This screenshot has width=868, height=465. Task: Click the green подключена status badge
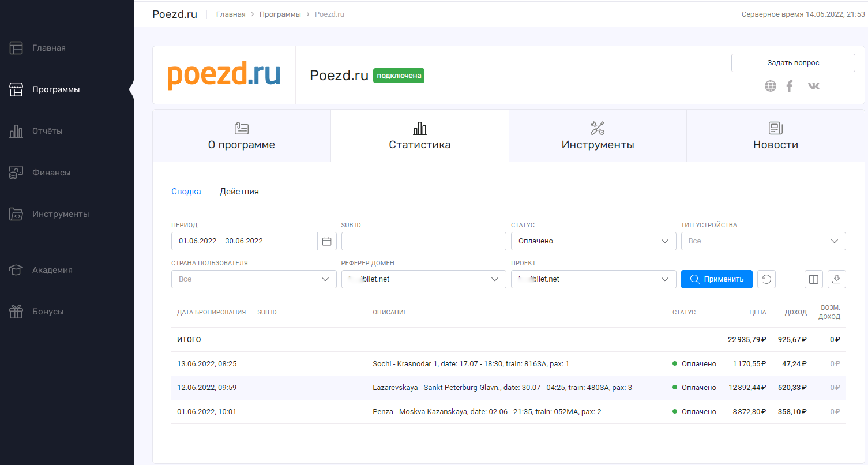[x=399, y=76]
